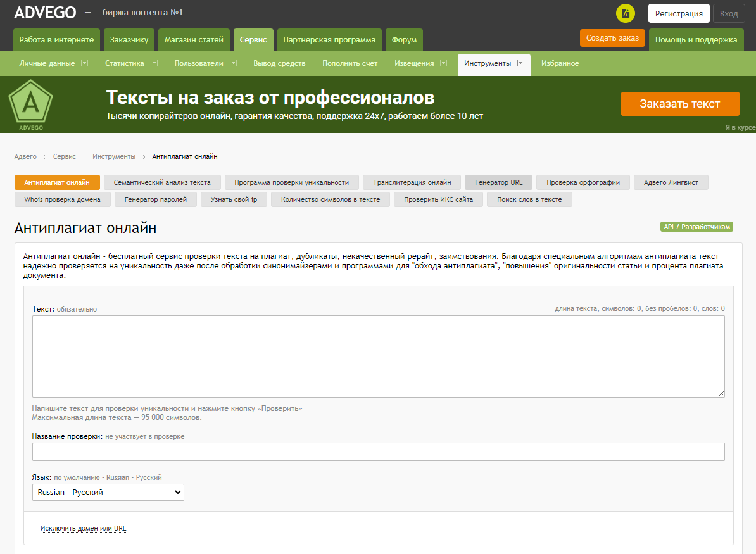Open the language select Russian - Русский
Image resolution: width=756 pixels, height=554 pixels.
coord(108,492)
